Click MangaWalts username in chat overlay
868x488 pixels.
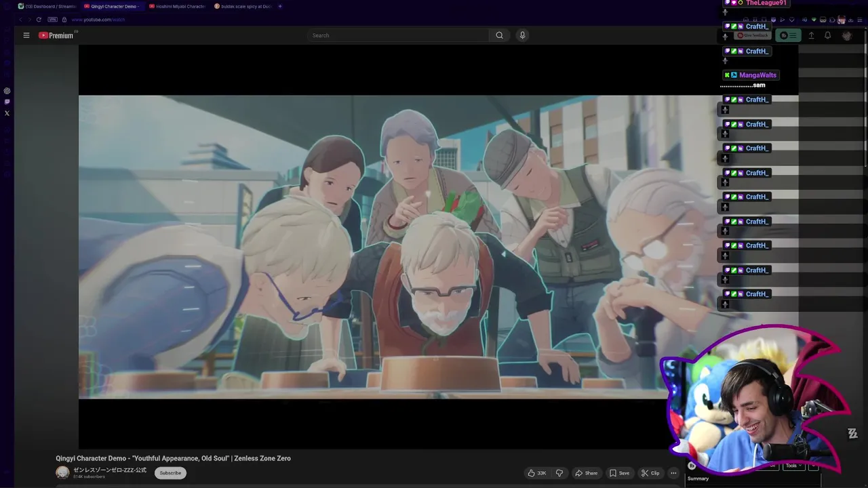[x=757, y=75]
